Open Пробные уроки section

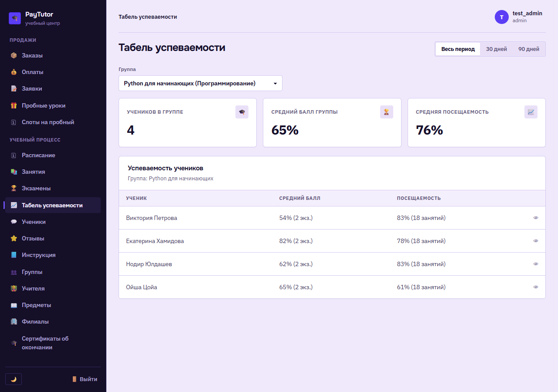[53, 105]
